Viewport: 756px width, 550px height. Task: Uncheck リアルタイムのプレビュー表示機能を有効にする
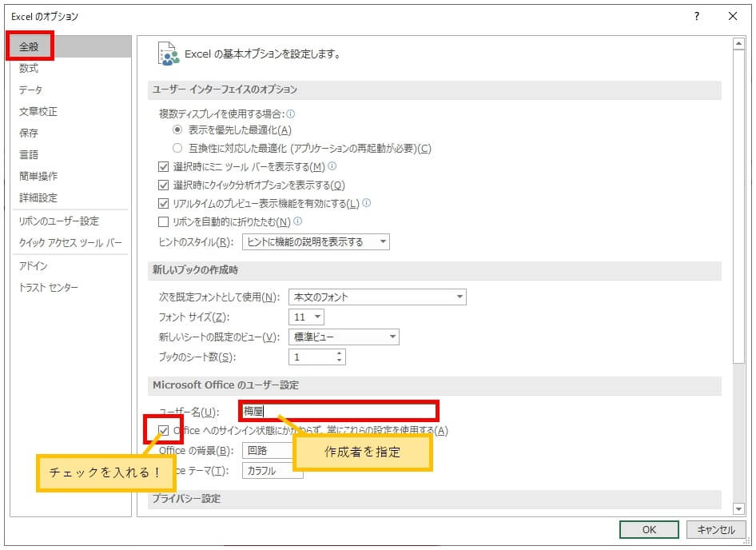tap(164, 204)
